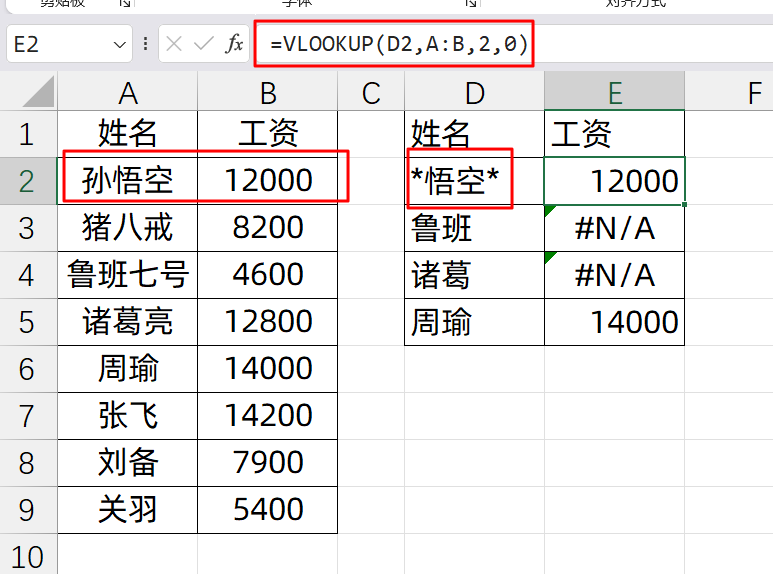This screenshot has width=773, height=574.
Task: Click cell containing 鲁班七号
Action: 128,275
